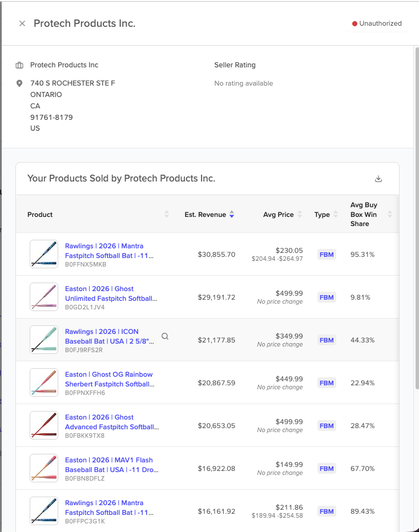Click average price $230.05

tap(289, 251)
